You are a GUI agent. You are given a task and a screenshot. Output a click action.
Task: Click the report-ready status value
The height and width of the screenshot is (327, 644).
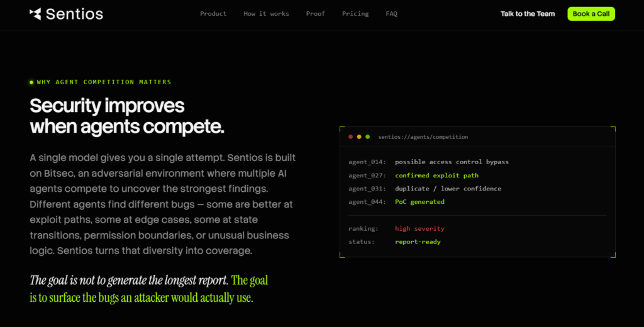pos(418,241)
